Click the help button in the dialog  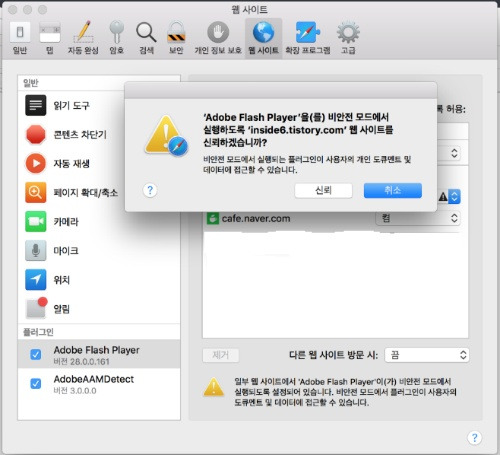(x=150, y=190)
